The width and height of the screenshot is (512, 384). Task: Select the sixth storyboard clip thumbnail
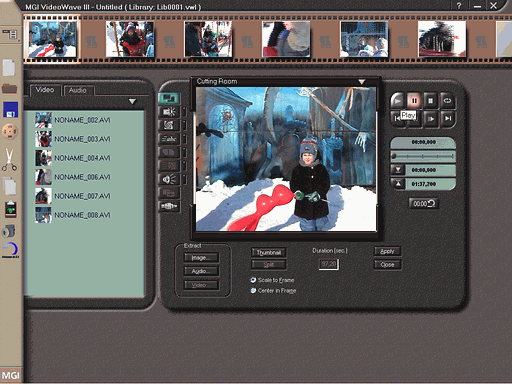(442, 39)
